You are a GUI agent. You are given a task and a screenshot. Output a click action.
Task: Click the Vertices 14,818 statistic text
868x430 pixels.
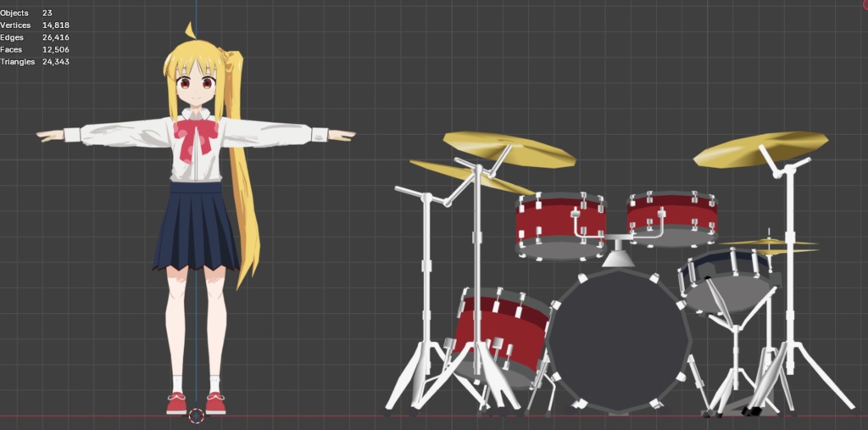(x=34, y=25)
